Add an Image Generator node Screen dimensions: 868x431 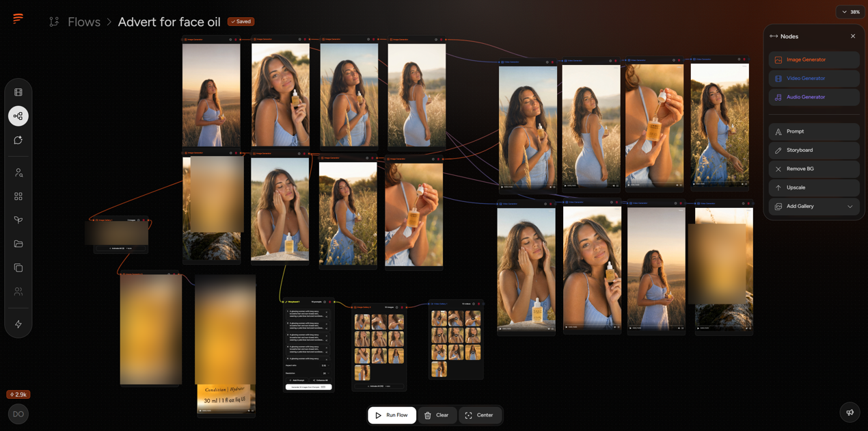pyautogui.click(x=814, y=60)
